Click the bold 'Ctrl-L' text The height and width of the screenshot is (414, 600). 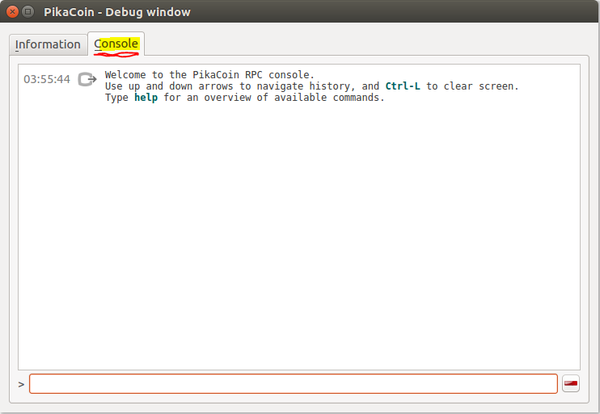point(403,86)
